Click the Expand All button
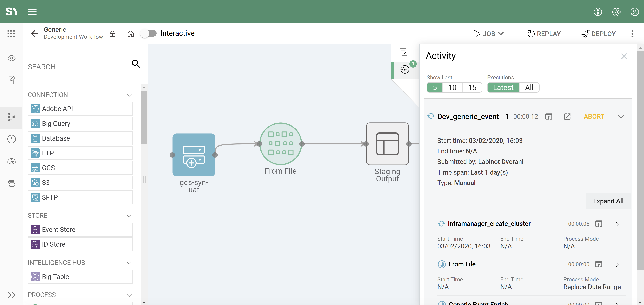 [608, 201]
